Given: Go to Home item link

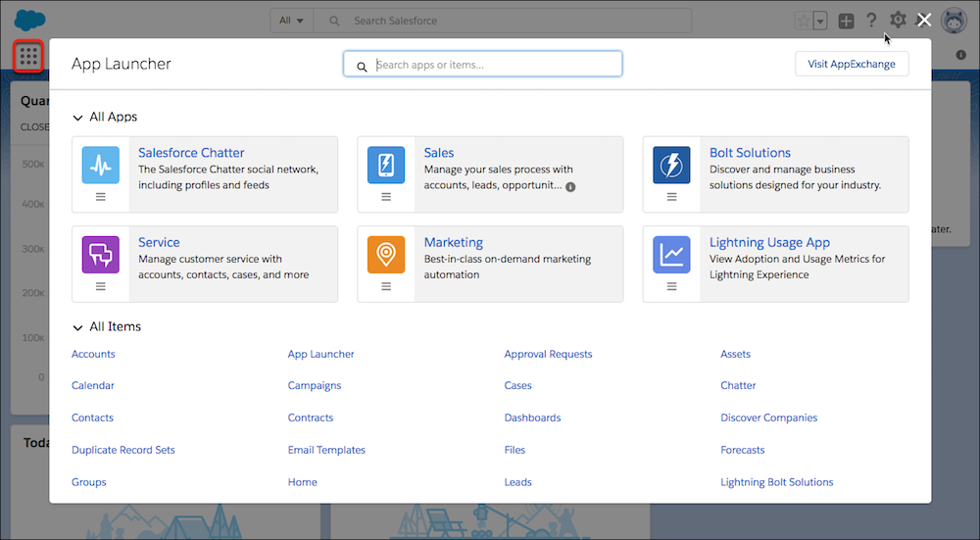Looking at the screenshot, I should [302, 482].
